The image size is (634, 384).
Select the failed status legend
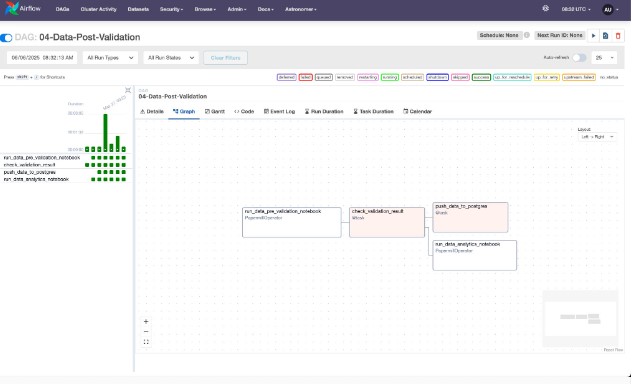coord(306,77)
